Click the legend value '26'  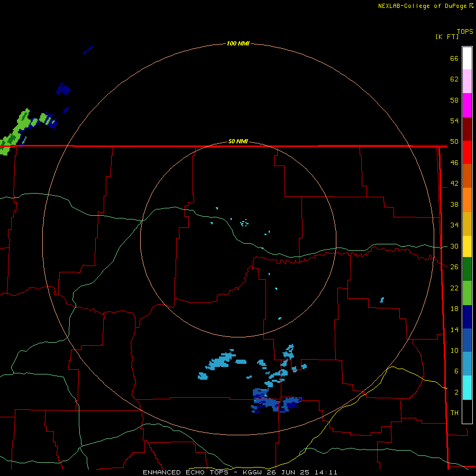(454, 267)
